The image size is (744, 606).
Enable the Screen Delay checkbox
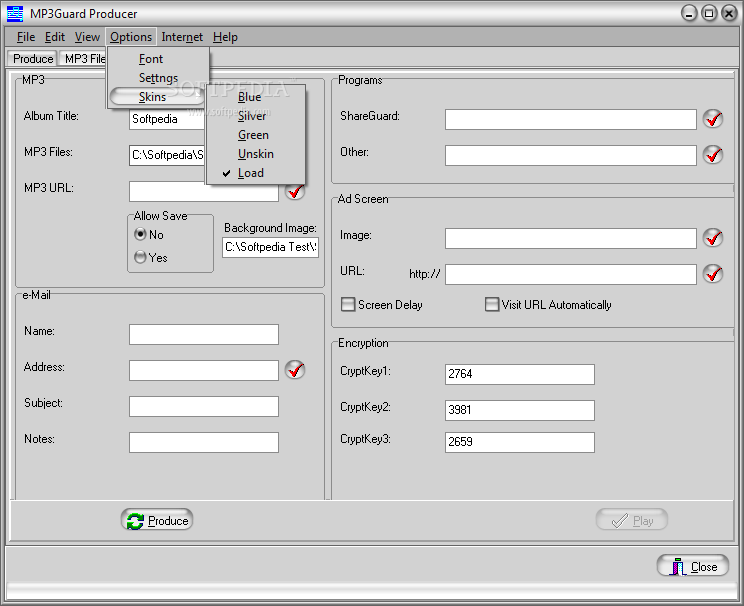pyautogui.click(x=348, y=304)
